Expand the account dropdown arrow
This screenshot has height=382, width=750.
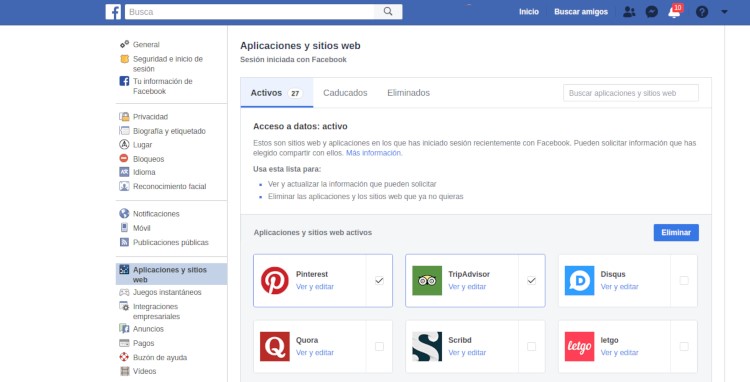coord(724,12)
